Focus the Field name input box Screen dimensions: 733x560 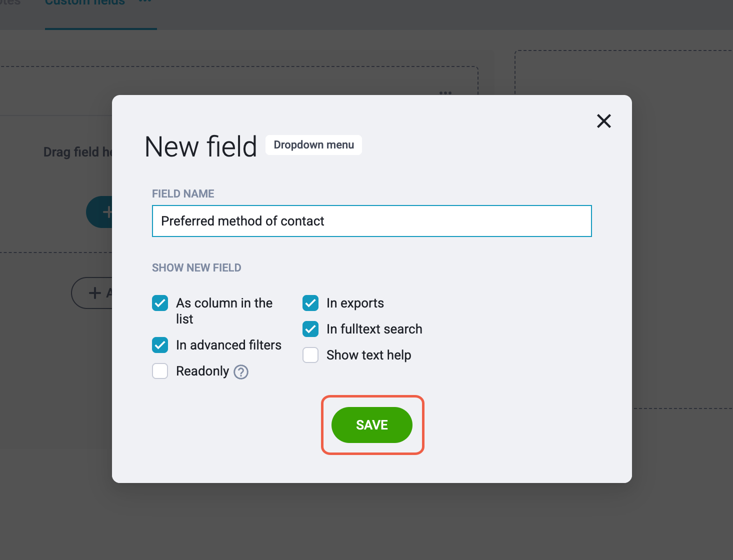pyautogui.click(x=372, y=221)
